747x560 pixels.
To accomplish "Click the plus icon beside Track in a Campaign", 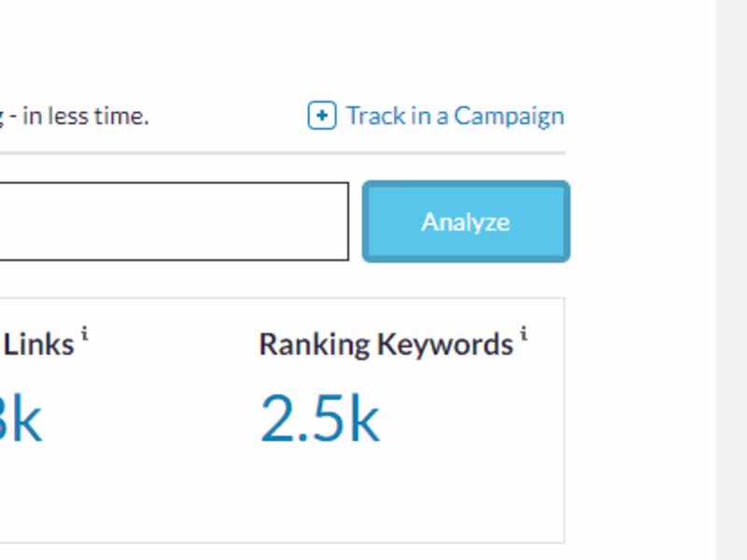I will [x=321, y=116].
